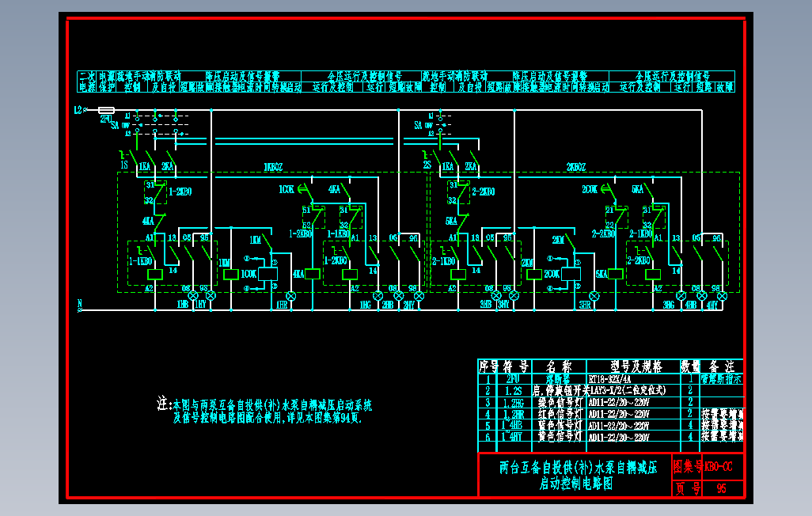Viewport: 812px width, 516px height.
Task: Select 绿色信号灯 in the parts table
Action: 560,403
